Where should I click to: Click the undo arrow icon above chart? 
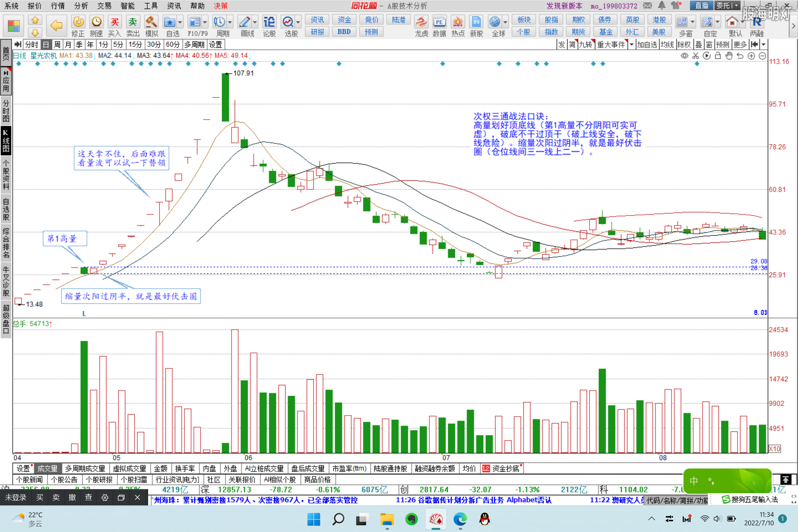pyautogui.click(x=740, y=56)
